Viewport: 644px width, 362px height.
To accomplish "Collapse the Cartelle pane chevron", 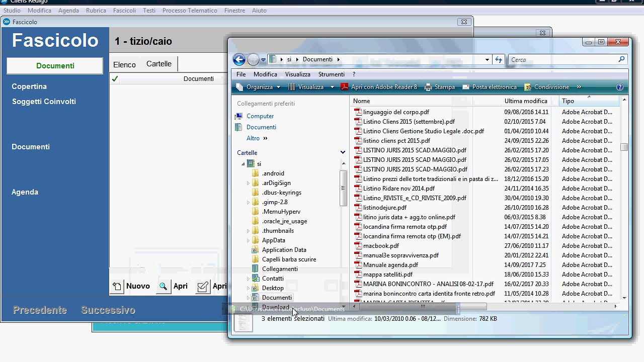I will pyautogui.click(x=343, y=152).
